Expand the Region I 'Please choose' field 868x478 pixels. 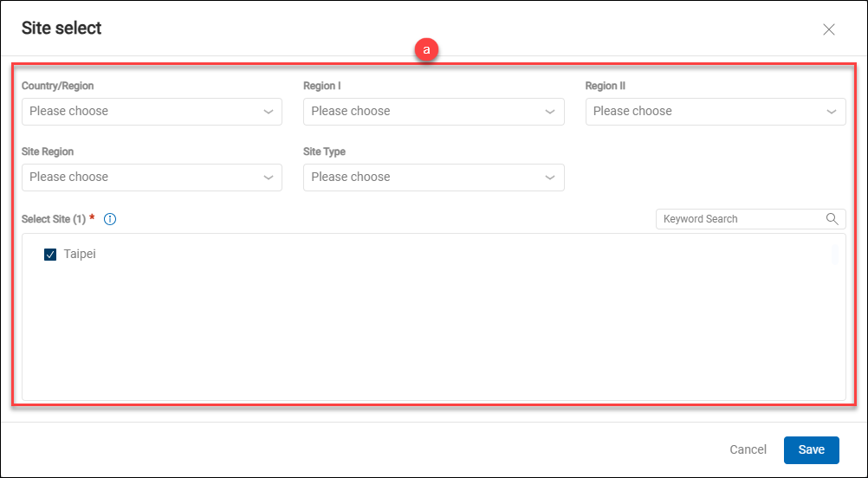click(420, 112)
